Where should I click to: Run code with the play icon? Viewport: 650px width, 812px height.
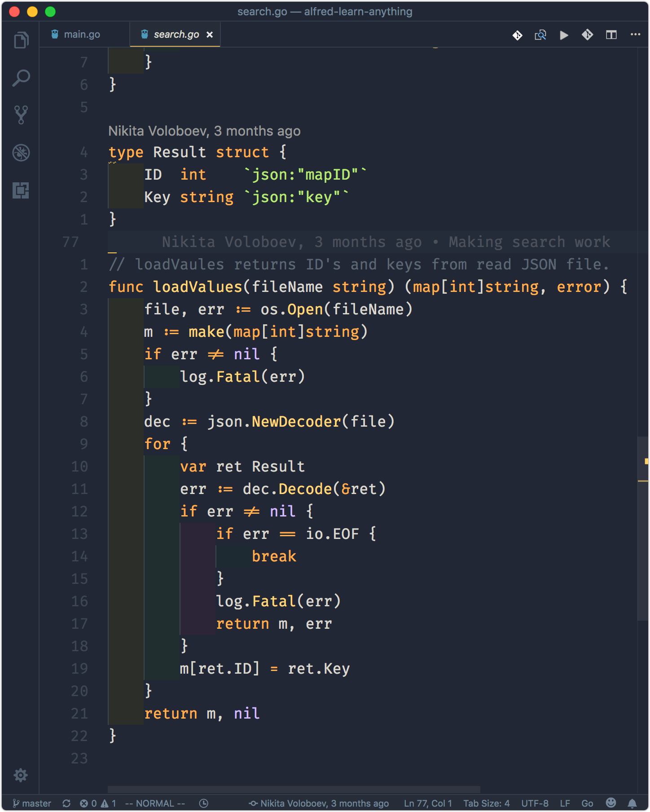(564, 35)
